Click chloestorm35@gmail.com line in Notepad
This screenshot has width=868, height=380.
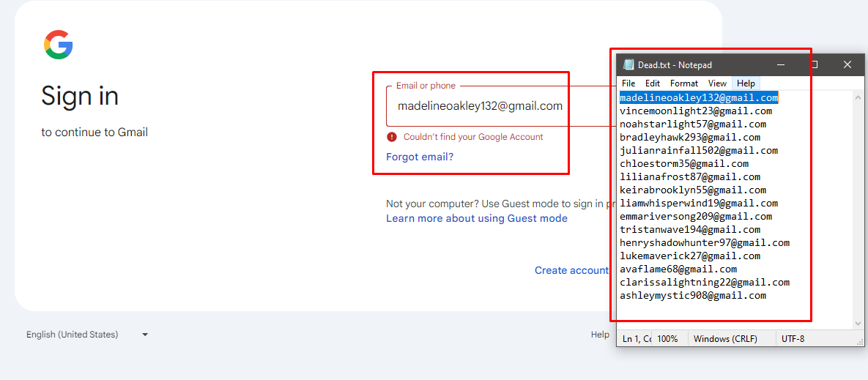(684, 164)
